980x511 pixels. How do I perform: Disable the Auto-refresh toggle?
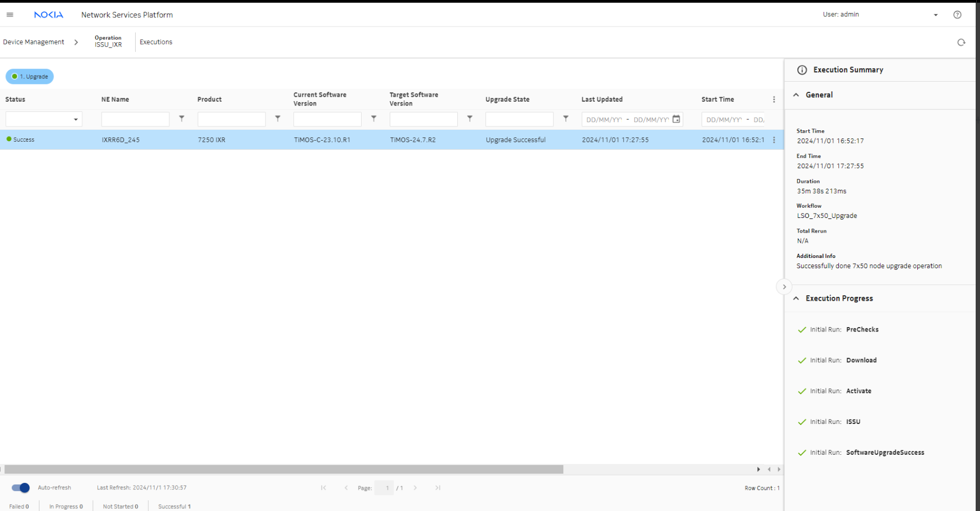click(x=21, y=488)
